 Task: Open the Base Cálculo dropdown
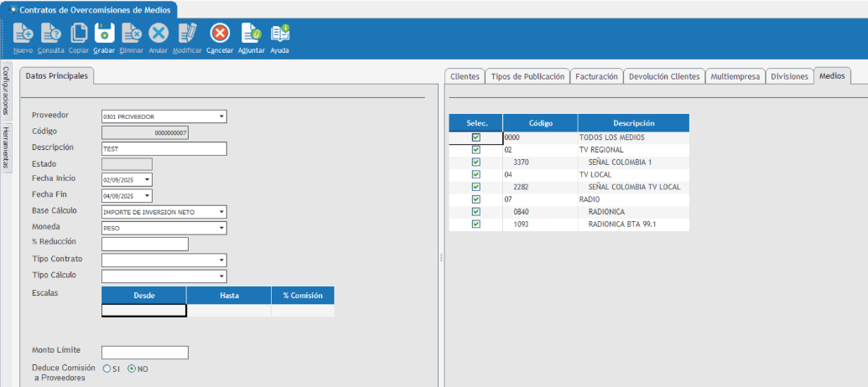point(221,212)
